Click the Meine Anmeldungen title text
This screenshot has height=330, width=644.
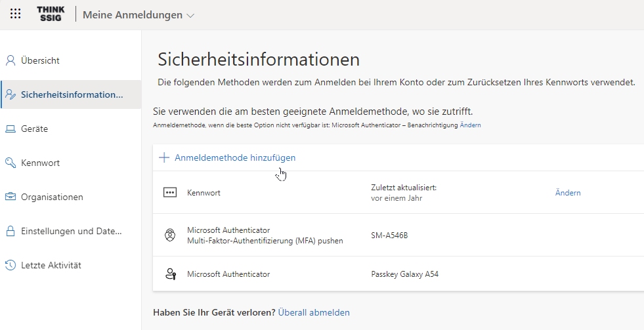(x=133, y=15)
